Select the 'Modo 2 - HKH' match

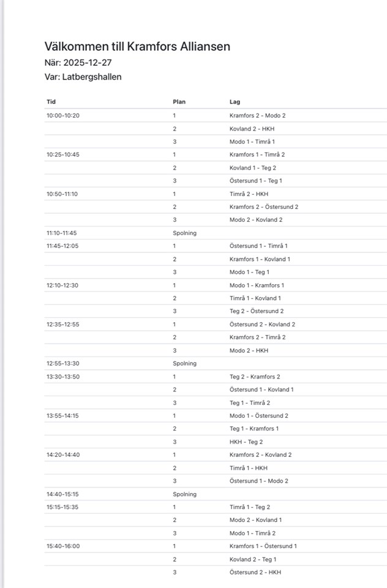pyautogui.click(x=249, y=350)
